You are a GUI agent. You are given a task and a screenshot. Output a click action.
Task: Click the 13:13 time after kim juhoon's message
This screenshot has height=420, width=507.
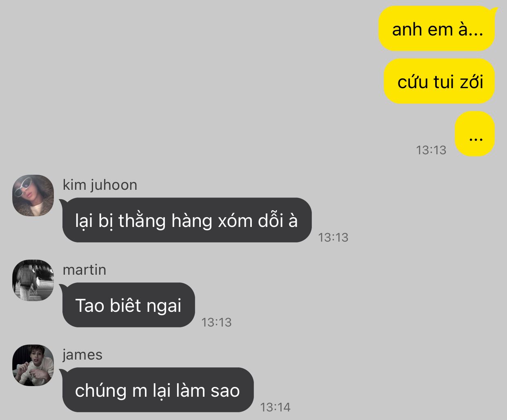(x=333, y=237)
